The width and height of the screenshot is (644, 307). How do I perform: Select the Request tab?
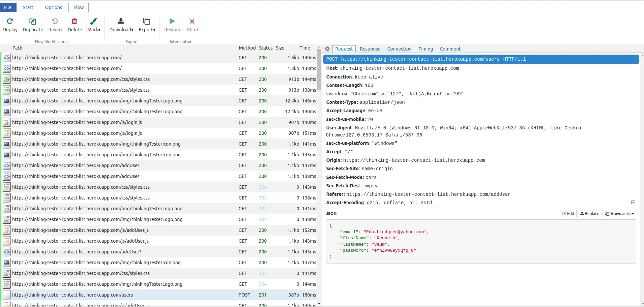coord(344,49)
